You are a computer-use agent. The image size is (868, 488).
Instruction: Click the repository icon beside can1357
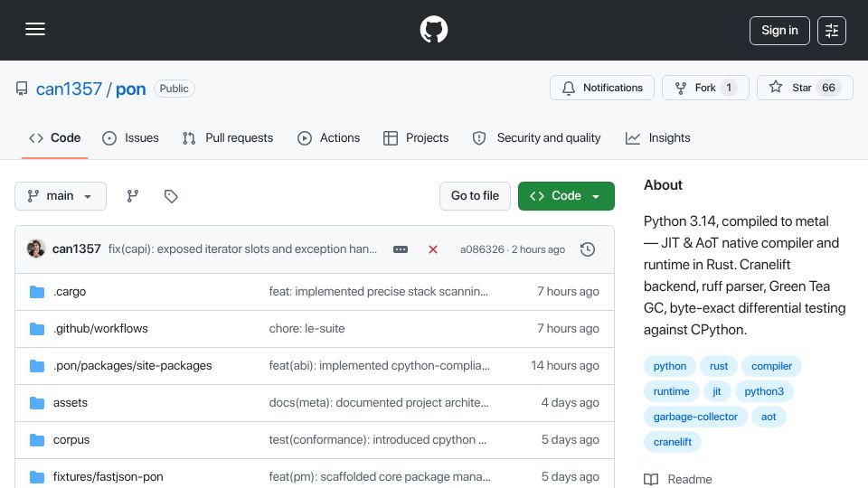point(22,89)
